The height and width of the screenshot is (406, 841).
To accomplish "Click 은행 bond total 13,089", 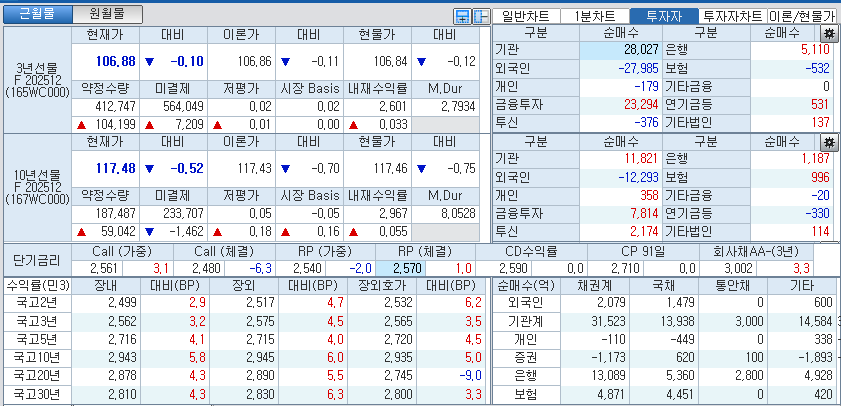I will [x=609, y=377].
